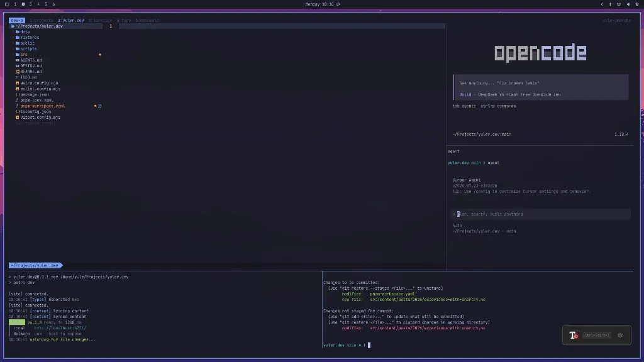This screenshot has height=362, width=644.
Task: Click the ~/Projects/yuler.dev status line segment
Action: (x=35, y=266)
